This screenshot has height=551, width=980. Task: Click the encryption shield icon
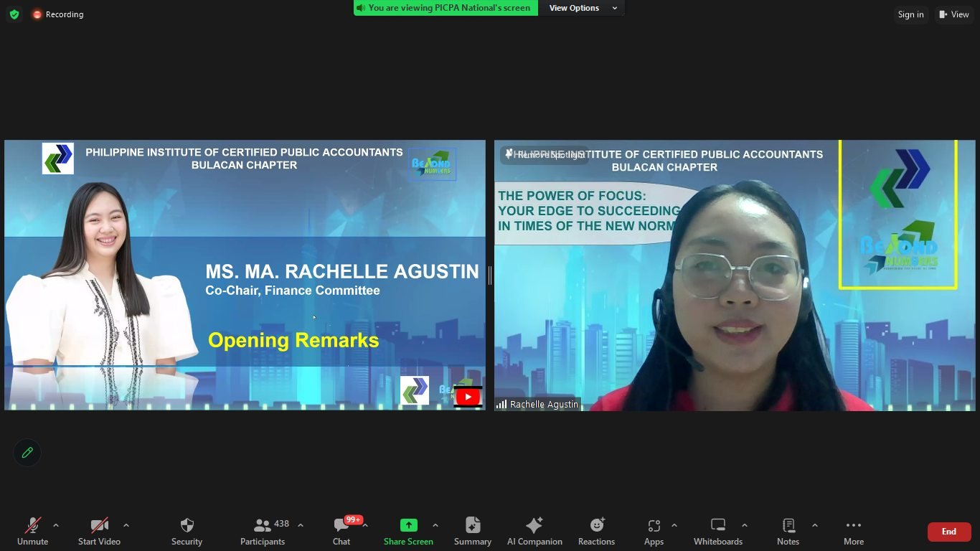(14, 14)
